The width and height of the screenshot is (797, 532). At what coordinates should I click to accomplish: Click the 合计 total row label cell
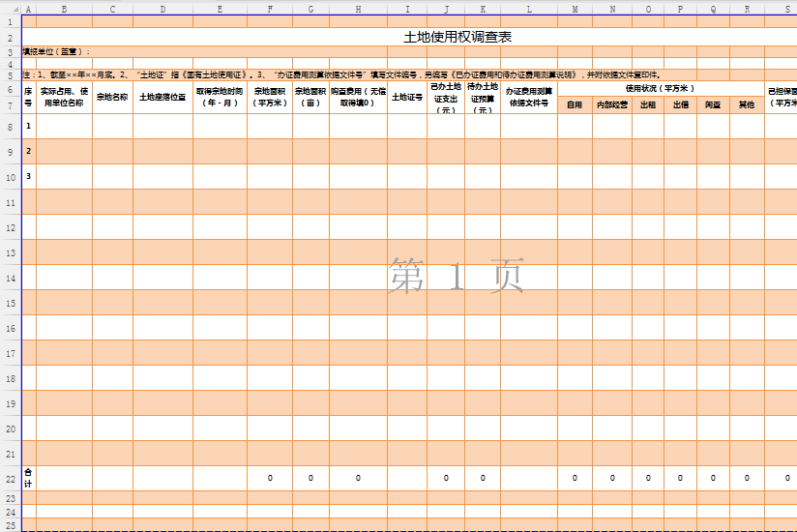click(x=28, y=478)
